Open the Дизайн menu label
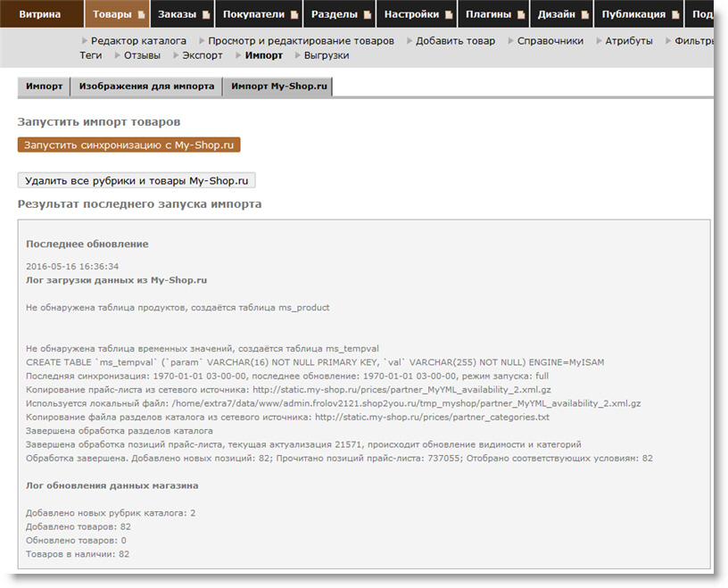Viewport: 728px width, 588px height. point(556,14)
